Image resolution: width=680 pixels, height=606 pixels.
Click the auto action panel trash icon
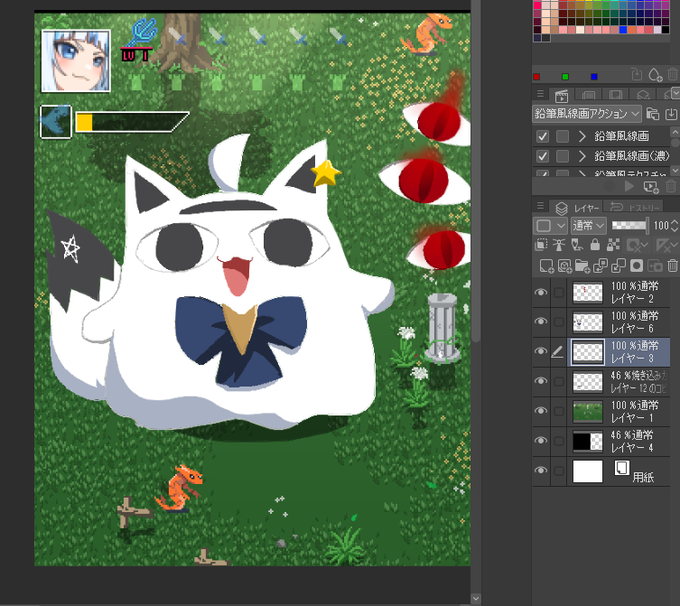pos(671,187)
